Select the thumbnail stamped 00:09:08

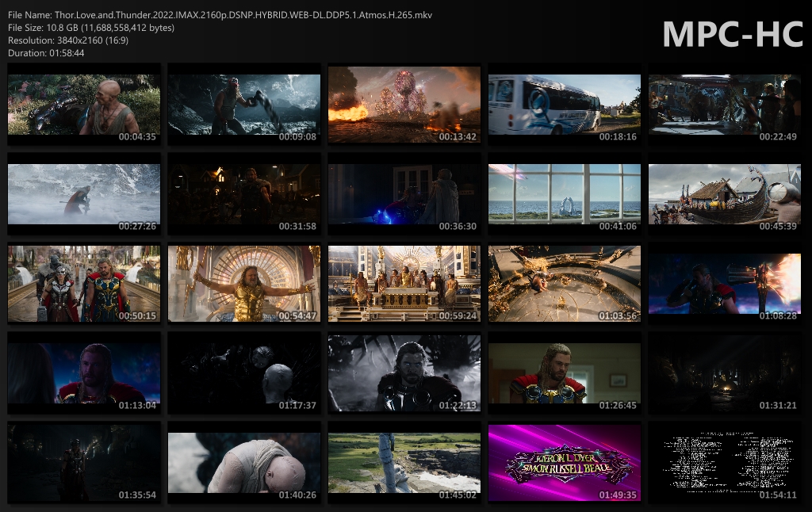click(244, 104)
